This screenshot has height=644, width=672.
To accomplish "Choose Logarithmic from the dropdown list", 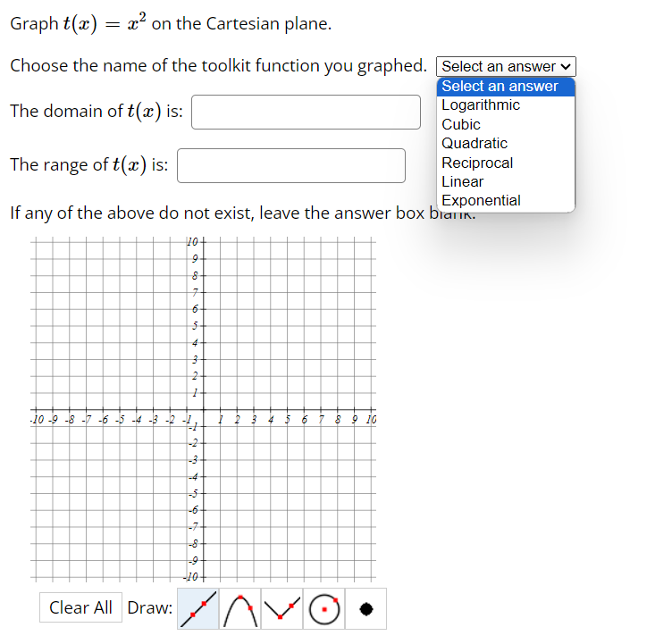I will coord(506,105).
